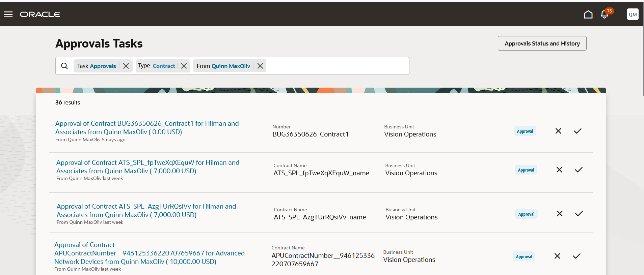Click Vision Operations in APUContractNumber row

click(409, 259)
